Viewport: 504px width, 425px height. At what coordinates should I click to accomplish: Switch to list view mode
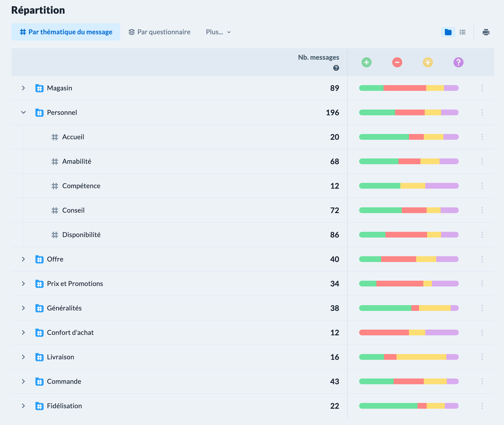tap(463, 32)
